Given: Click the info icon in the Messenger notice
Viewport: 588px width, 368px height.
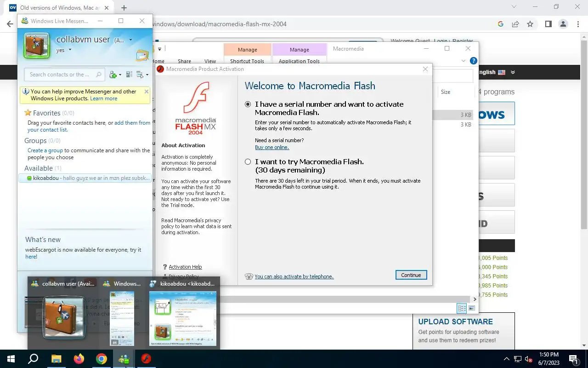Looking at the screenshot, I should pyautogui.click(x=26, y=92).
